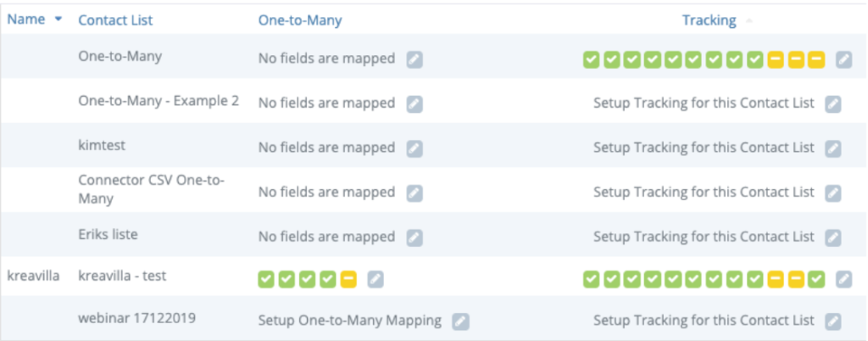Sort table by One-to-Many header
This screenshot has height=341, width=868.
coord(300,20)
